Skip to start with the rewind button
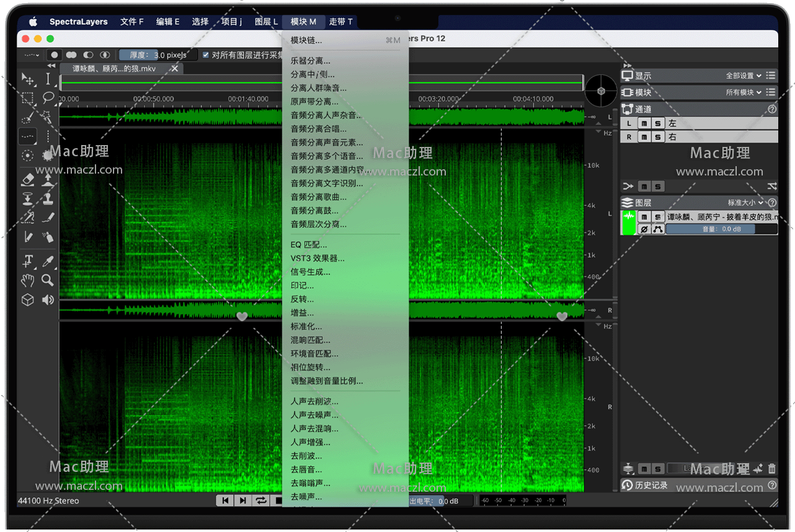This screenshot has height=532, width=795. pyautogui.click(x=226, y=500)
